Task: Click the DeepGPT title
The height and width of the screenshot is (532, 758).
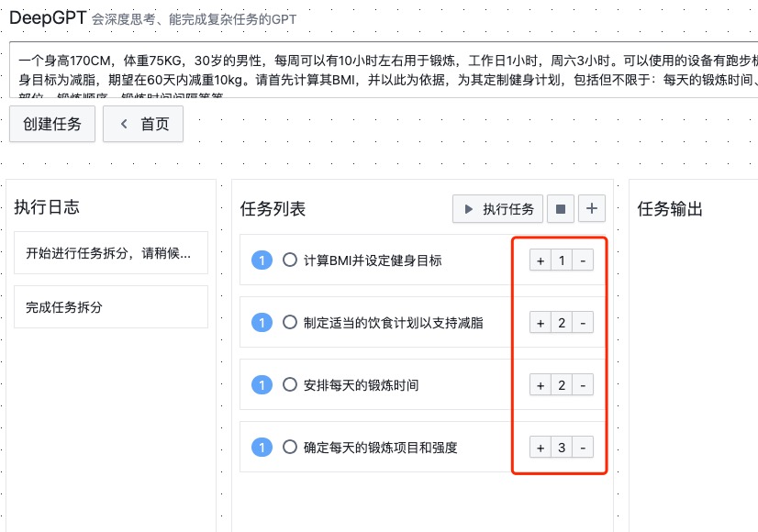Action: (x=48, y=17)
